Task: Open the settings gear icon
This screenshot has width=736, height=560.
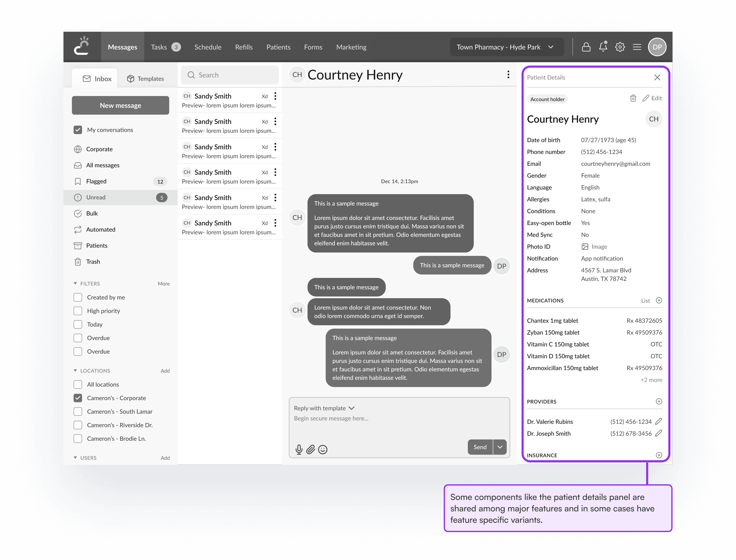Action: click(x=620, y=47)
